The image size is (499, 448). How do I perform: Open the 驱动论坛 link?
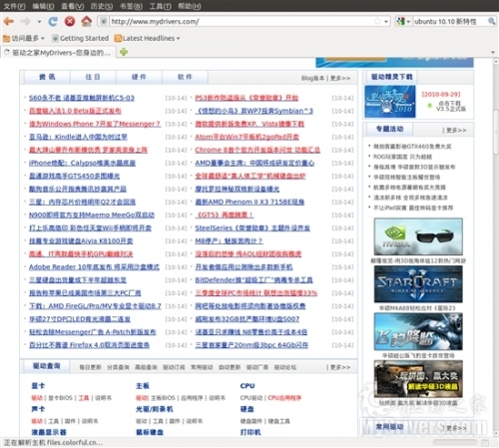(285, 367)
